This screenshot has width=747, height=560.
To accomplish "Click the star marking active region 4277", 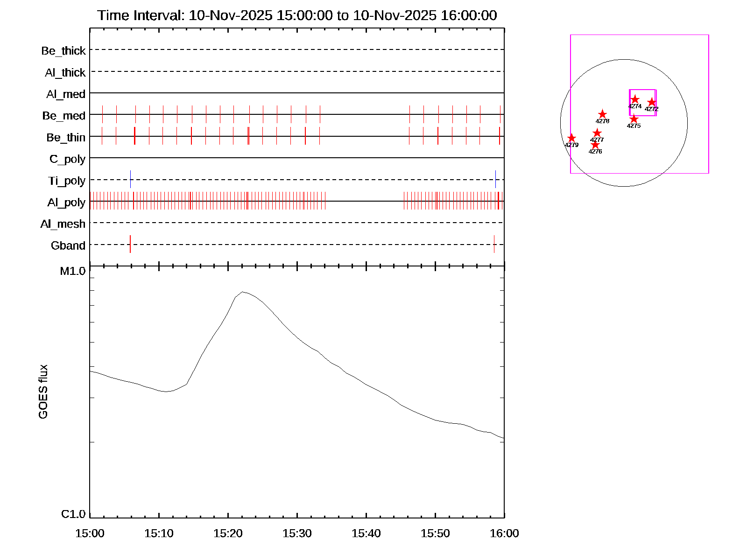I will click(x=597, y=133).
